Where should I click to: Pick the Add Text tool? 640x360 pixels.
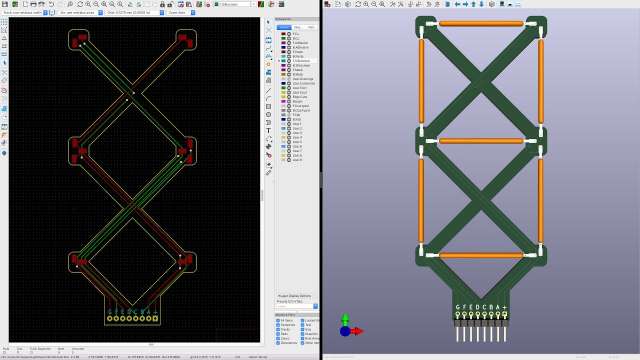tap(268, 131)
